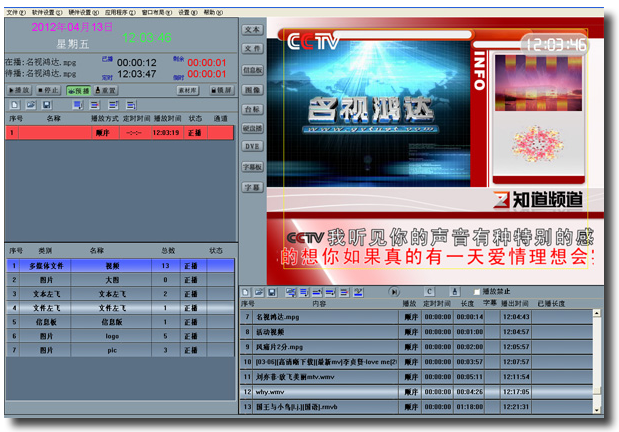This screenshot has height=432, width=619.
Task: Click the 锁屏 lock screen button
Action: pyautogui.click(x=221, y=90)
